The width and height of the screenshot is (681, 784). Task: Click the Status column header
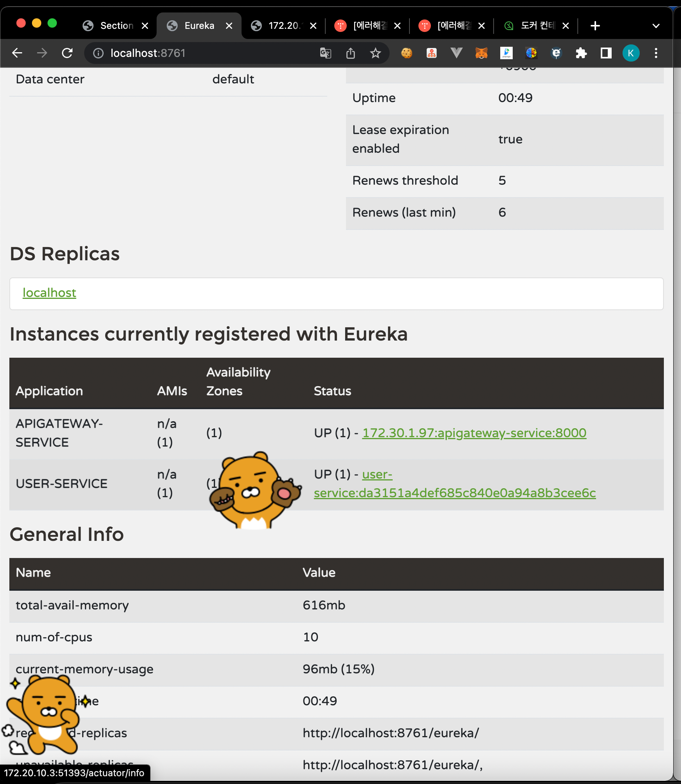click(x=332, y=391)
